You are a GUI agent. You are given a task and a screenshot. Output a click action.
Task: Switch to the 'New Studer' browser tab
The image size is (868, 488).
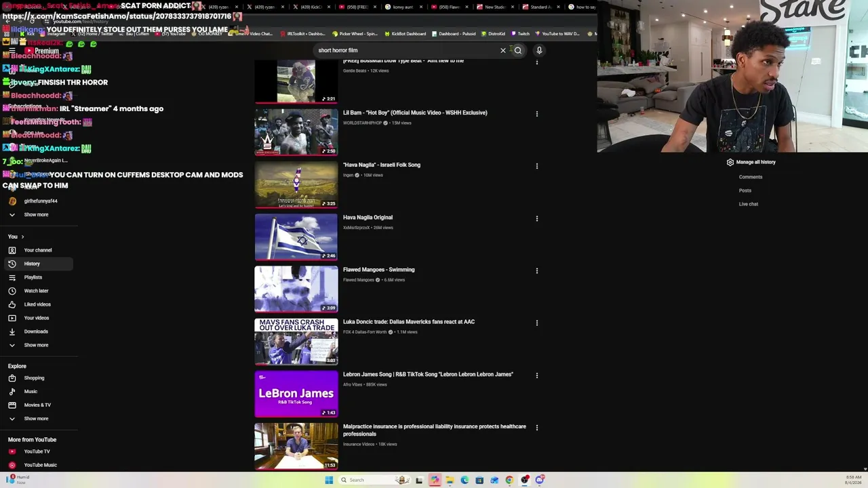[495, 7]
